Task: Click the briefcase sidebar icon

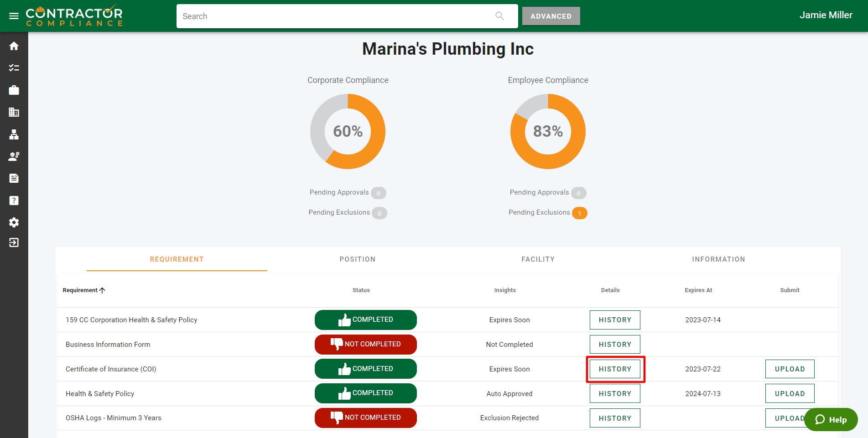Action: [14, 90]
